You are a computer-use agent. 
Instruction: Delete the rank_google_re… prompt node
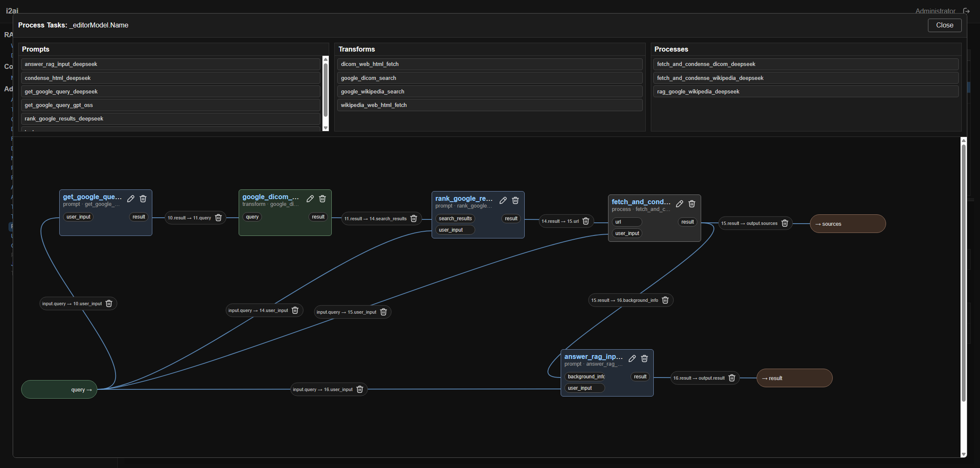515,200
